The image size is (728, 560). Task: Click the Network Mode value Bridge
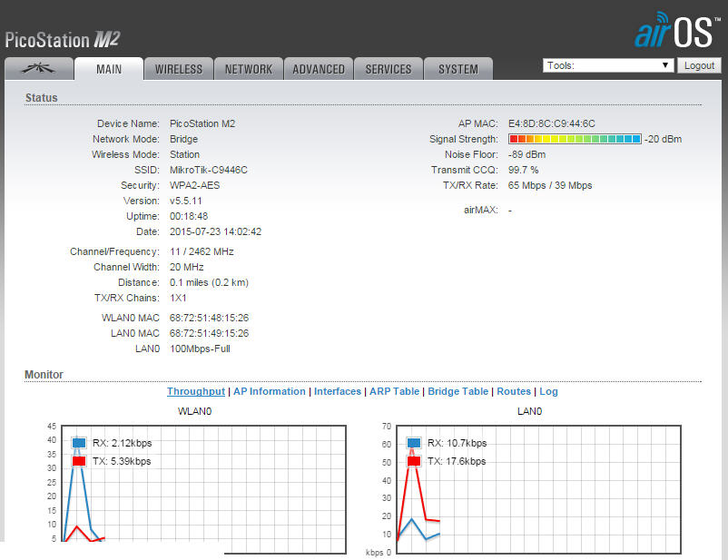(x=184, y=139)
